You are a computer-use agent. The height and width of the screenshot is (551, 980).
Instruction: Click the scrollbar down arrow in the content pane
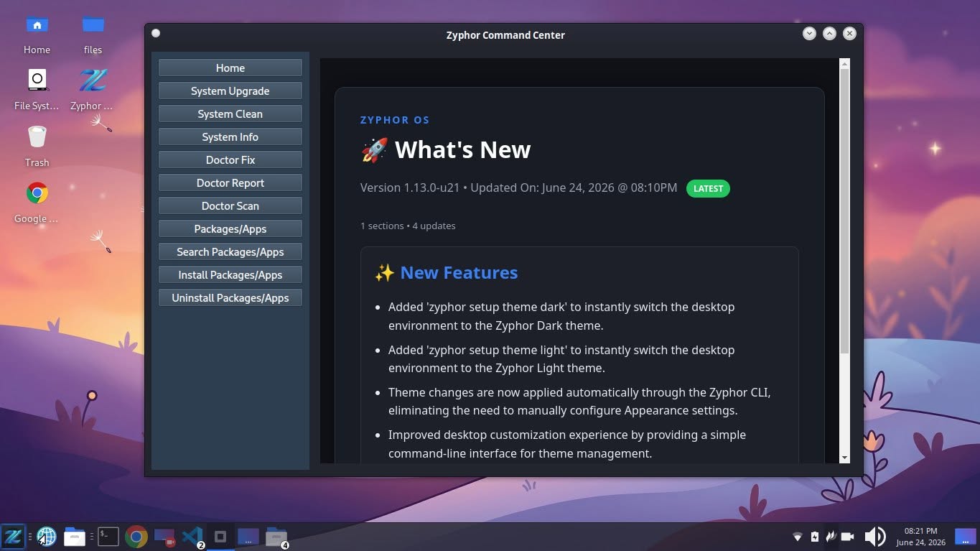[x=844, y=458]
